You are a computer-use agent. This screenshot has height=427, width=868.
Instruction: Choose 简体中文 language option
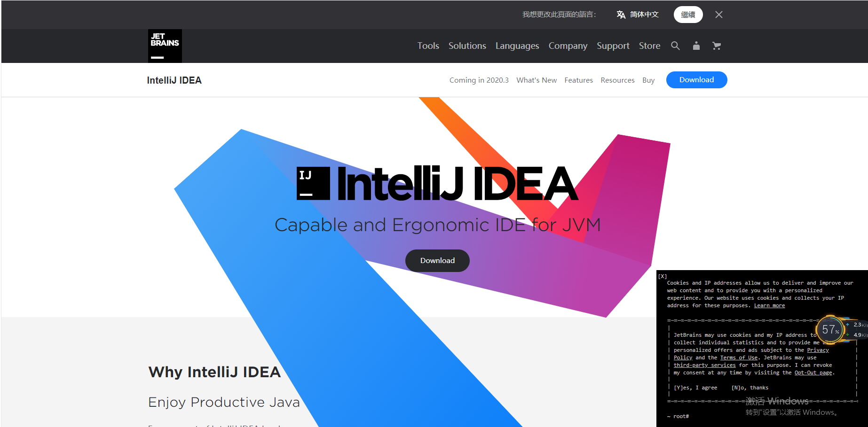(644, 15)
